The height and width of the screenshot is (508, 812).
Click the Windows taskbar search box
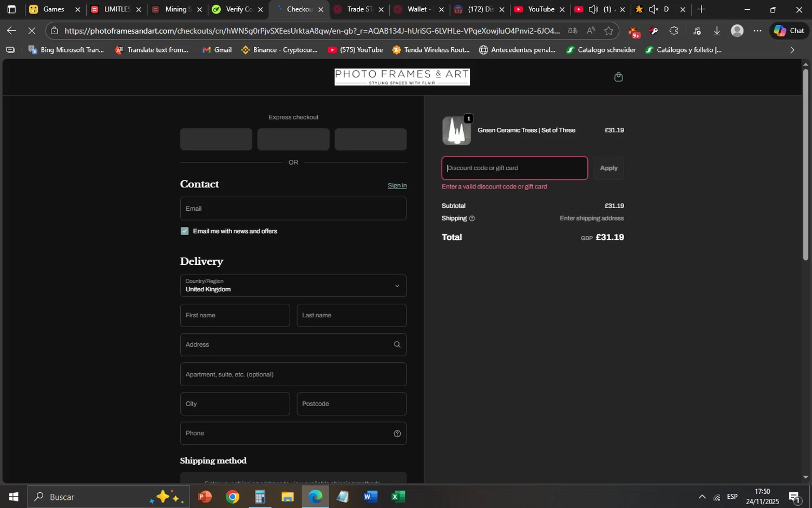coord(108,497)
